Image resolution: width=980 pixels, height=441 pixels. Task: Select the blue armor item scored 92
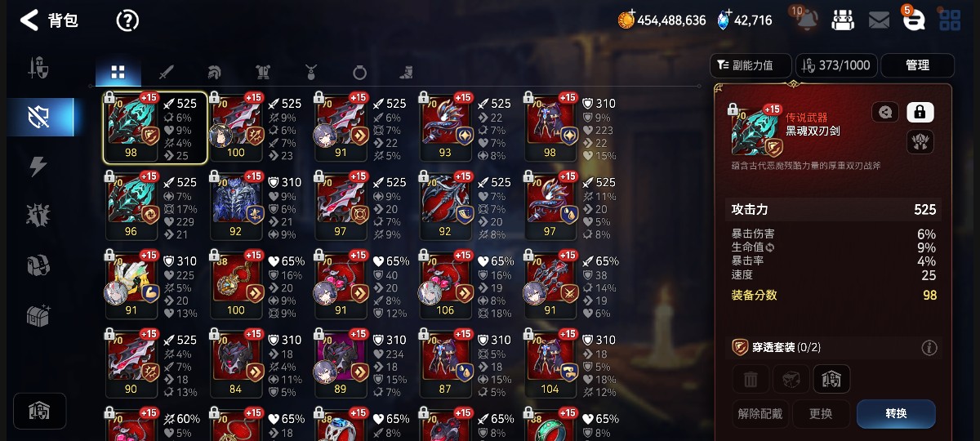236,202
